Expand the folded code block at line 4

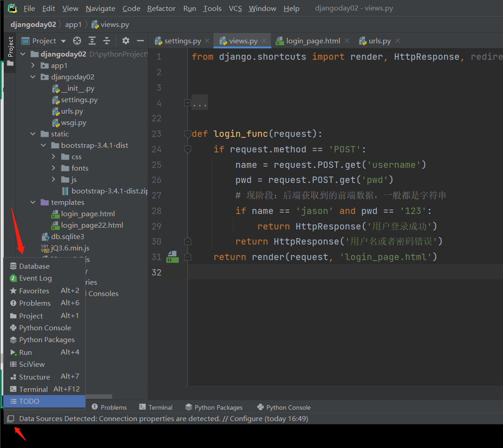coord(187,103)
